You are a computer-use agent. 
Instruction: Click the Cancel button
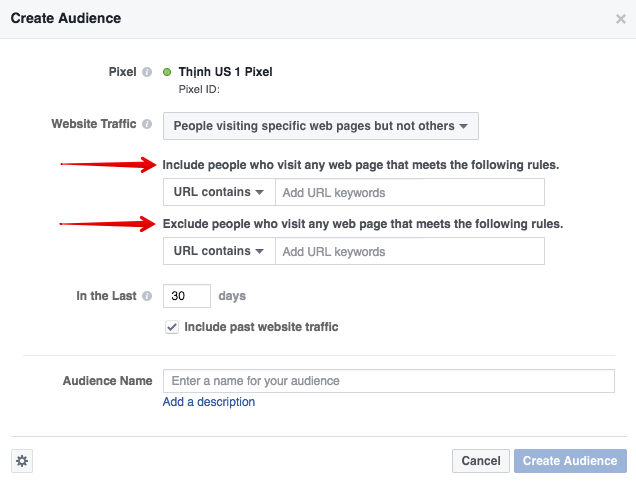(481, 461)
